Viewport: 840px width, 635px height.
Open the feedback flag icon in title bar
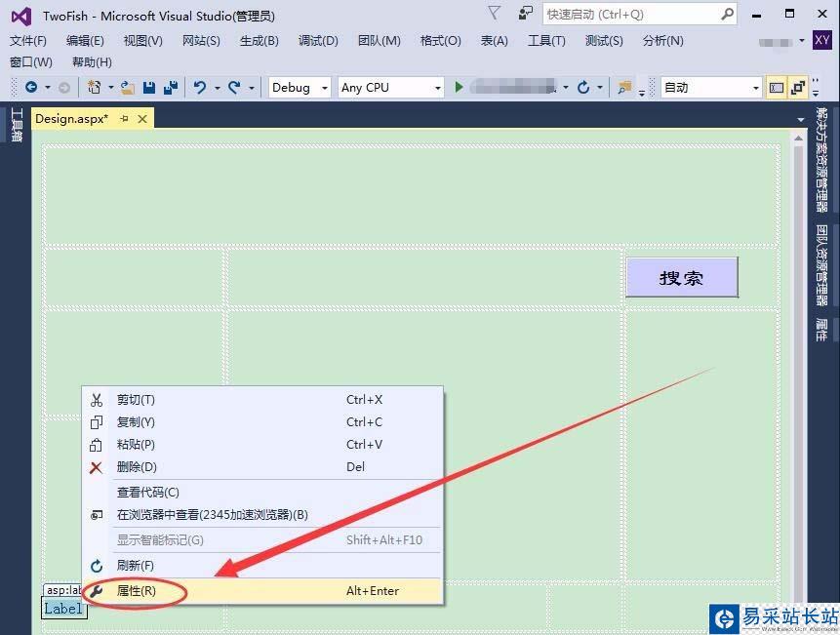494,14
